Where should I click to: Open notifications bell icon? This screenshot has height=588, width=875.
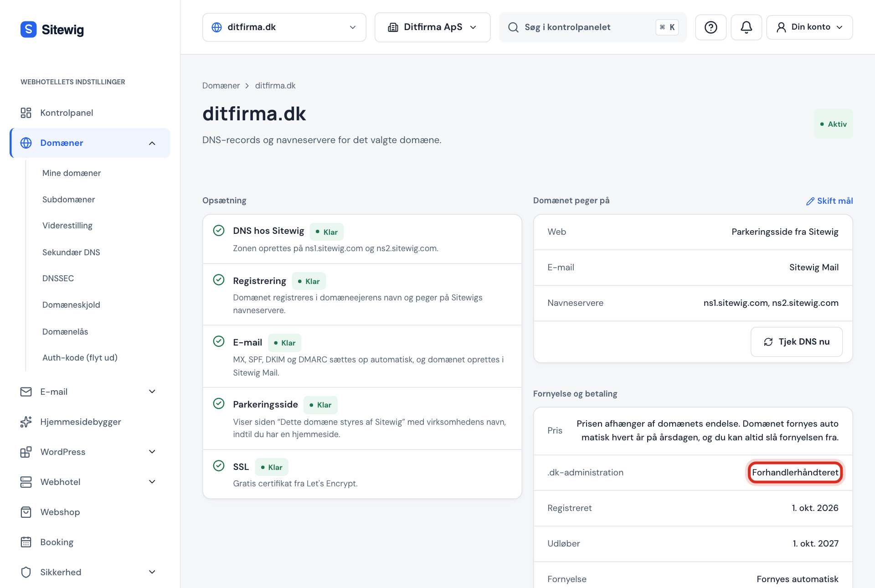(x=746, y=27)
